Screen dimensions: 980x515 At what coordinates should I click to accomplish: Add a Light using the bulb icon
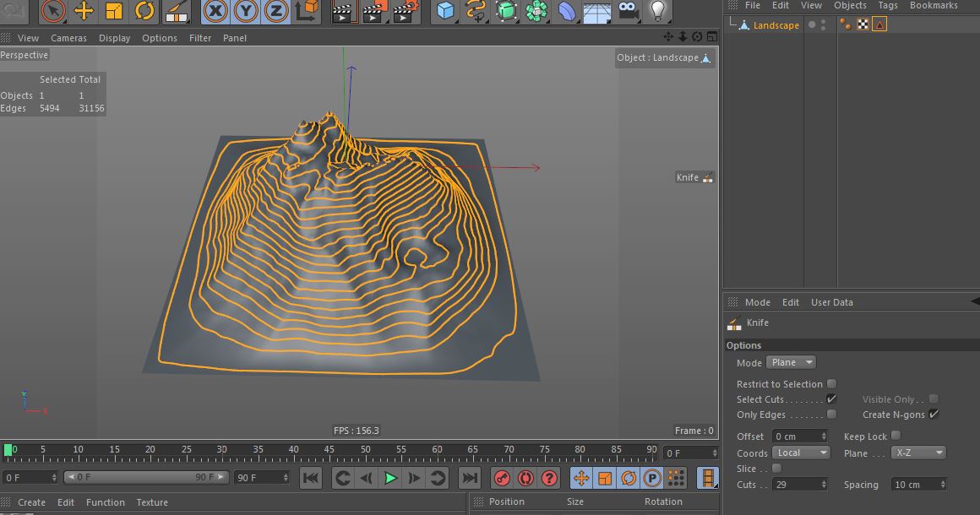pos(657,11)
